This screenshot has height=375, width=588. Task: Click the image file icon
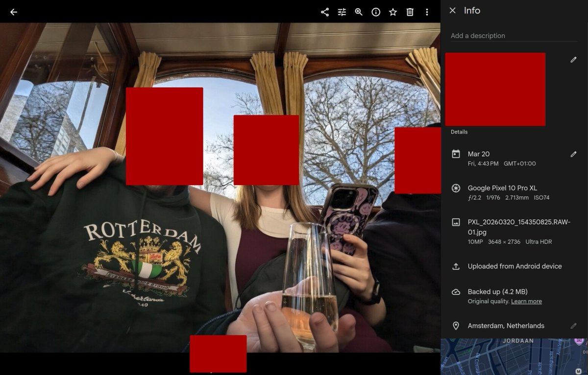[x=456, y=222]
